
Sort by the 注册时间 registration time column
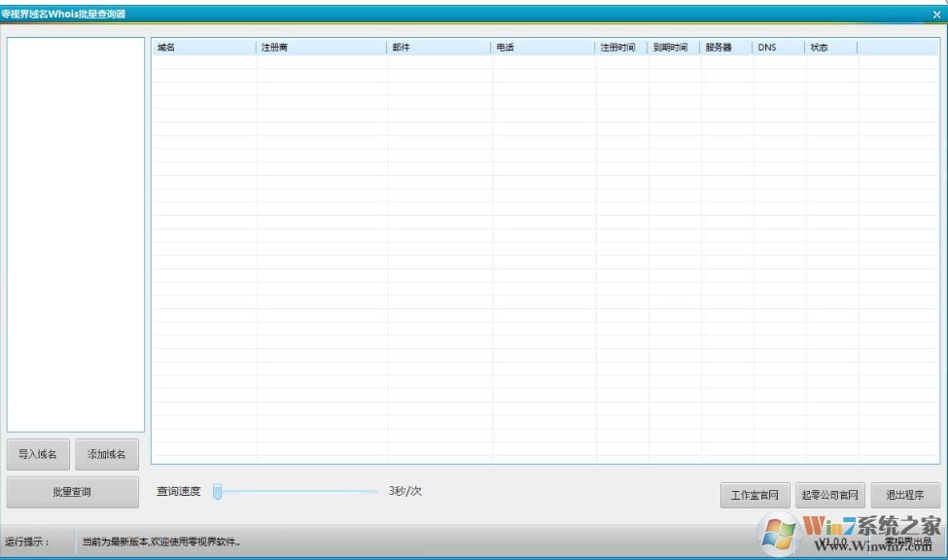pyautogui.click(x=619, y=46)
